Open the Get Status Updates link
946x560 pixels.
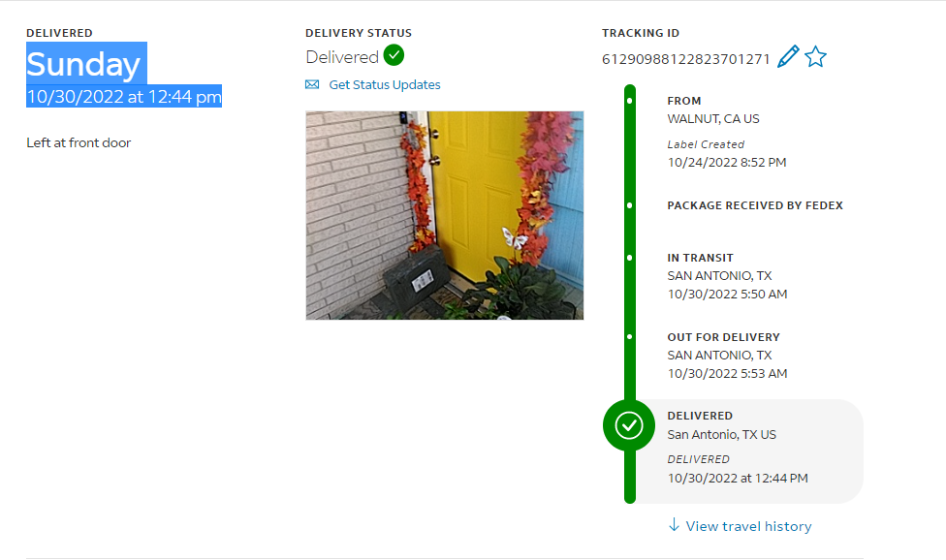coord(384,85)
